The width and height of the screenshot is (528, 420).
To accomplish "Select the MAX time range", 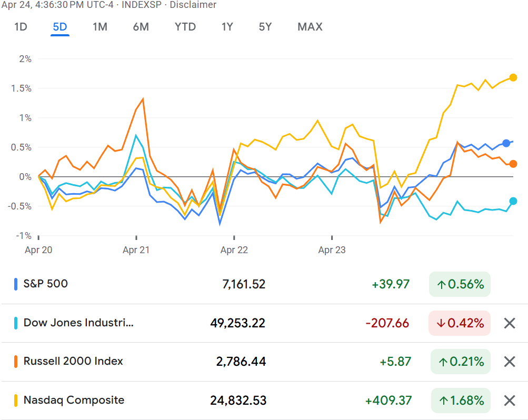I will point(310,27).
